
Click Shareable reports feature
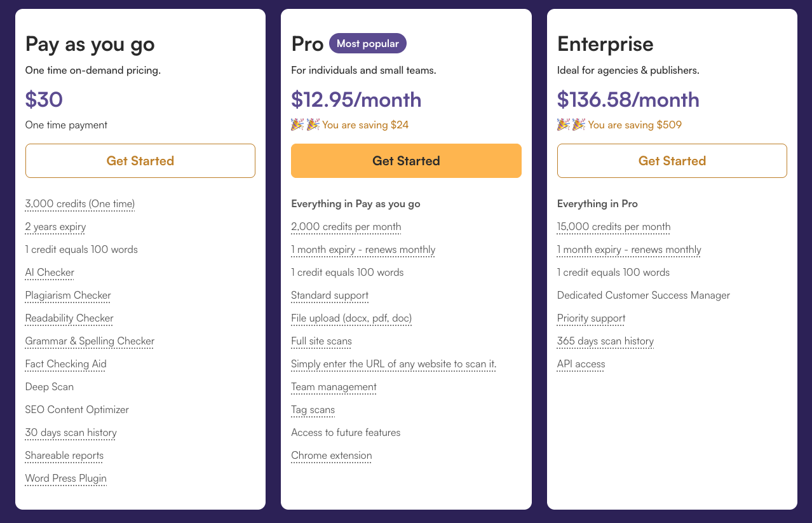[x=64, y=456]
